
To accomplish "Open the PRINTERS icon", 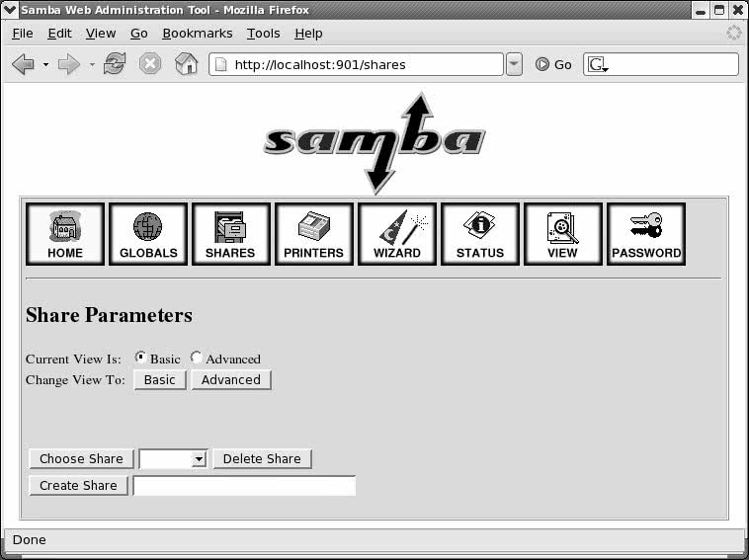I will click(x=314, y=234).
